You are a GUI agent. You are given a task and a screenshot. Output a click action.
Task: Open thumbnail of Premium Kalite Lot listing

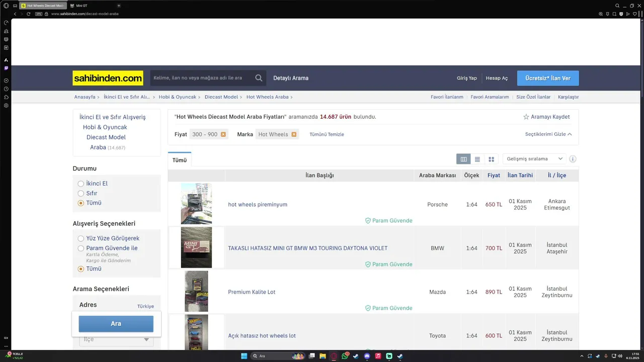[196, 292]
